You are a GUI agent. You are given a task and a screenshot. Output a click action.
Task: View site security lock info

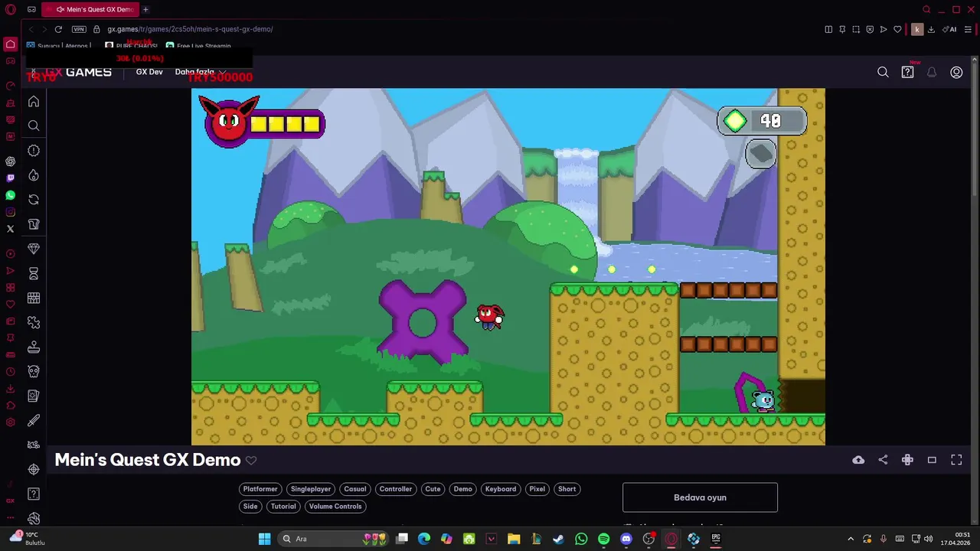click(x=96, y=29)
